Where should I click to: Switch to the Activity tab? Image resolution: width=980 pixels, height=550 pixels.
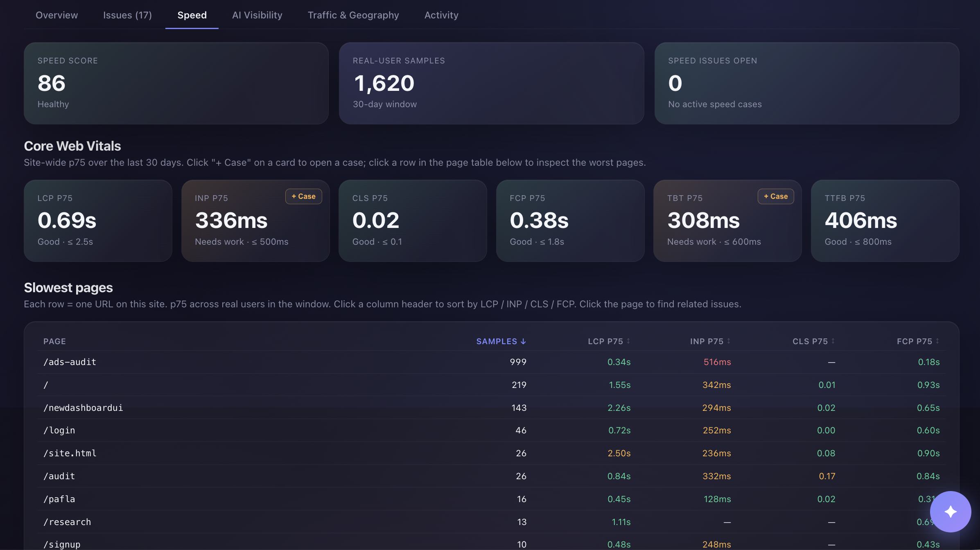click(x=441, y=15)
